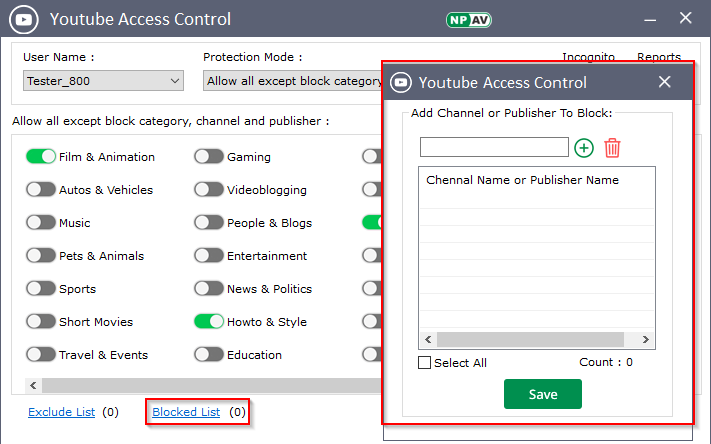The width and height of the screenshot is (711, 444).
Task: Turn off the Howto & Style toggle
Action: click(208, 322)
